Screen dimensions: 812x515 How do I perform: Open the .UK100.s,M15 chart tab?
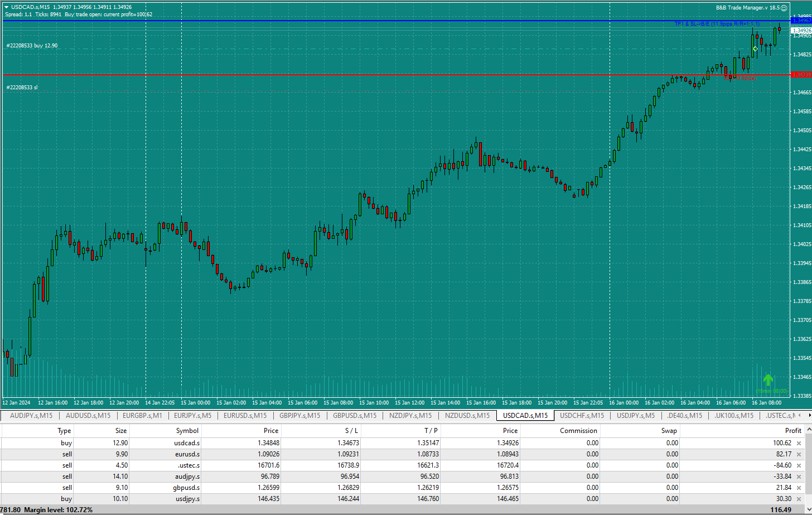coord(733,415)
